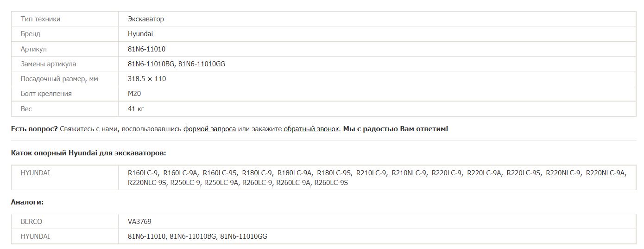Click the "Посадочный размер, мм" label
Image resolution: width=644 pixels, height=249 pixels.
tap(59, 79)
